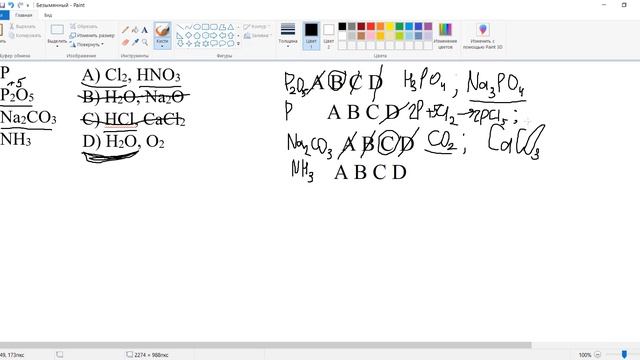
Task: Click Undo in the quick access toolbar
Action: [x=11, y=5]
